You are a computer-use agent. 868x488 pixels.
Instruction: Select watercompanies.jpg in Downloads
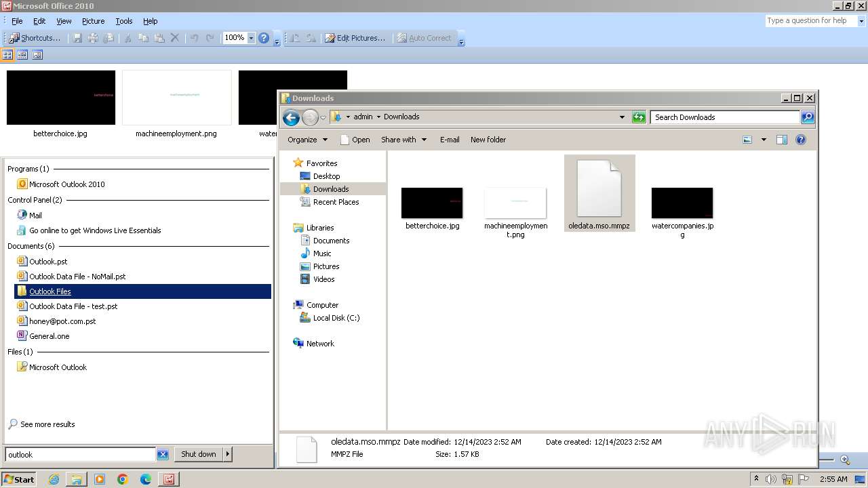point(682,213)
